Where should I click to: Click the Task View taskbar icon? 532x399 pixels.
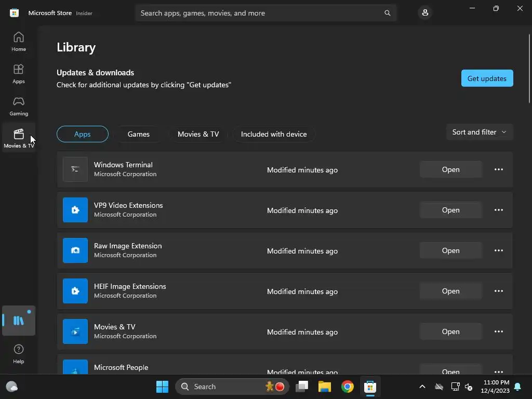click(302, 387)
